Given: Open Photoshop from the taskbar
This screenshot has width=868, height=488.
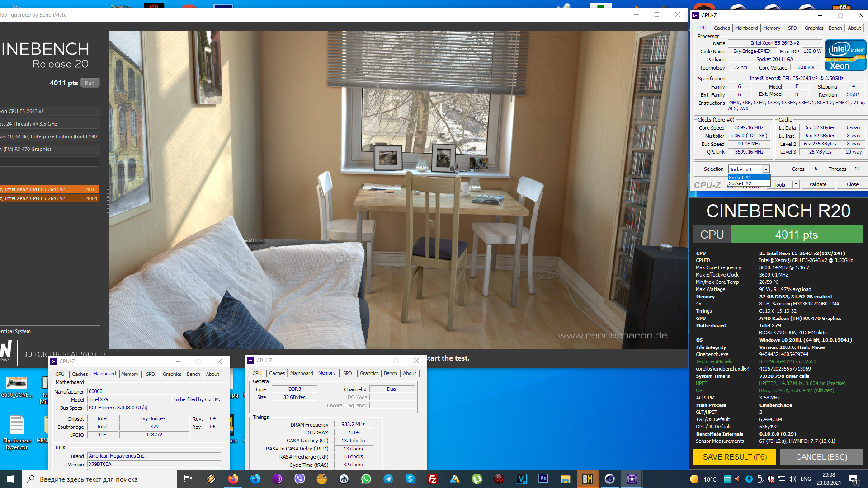Looking at the screenshot, I should (543, 479).
